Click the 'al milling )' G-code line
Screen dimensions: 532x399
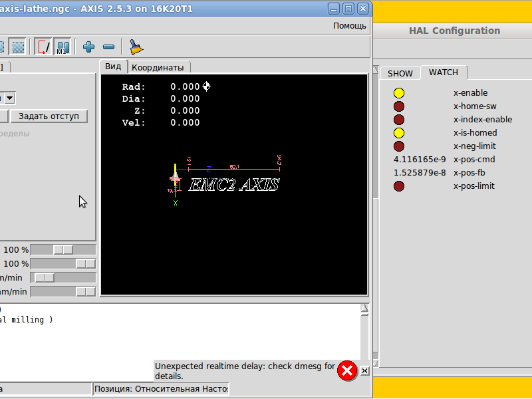pos(27,320)
